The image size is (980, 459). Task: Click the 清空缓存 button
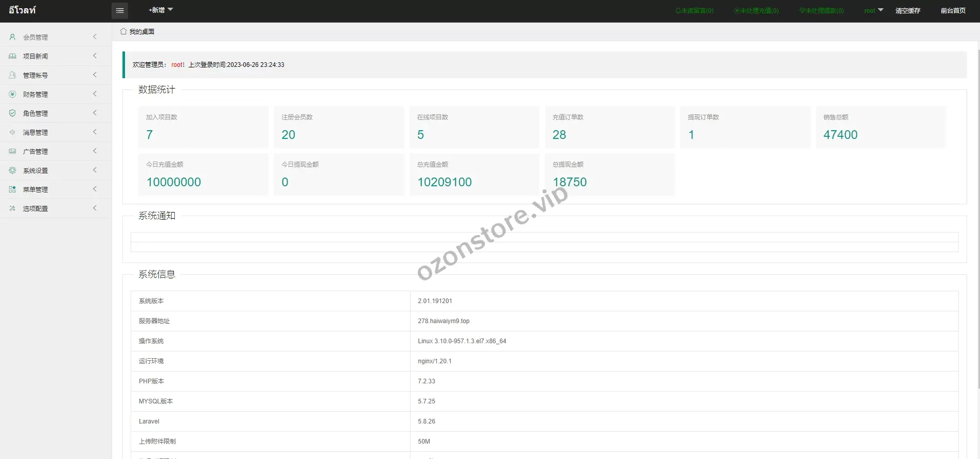coord(907,11)
